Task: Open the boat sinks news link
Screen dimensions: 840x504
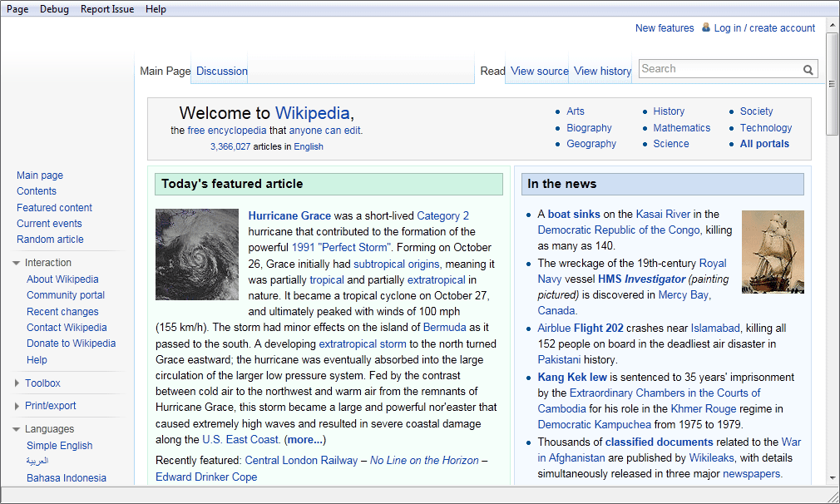Action: [574, 215]
